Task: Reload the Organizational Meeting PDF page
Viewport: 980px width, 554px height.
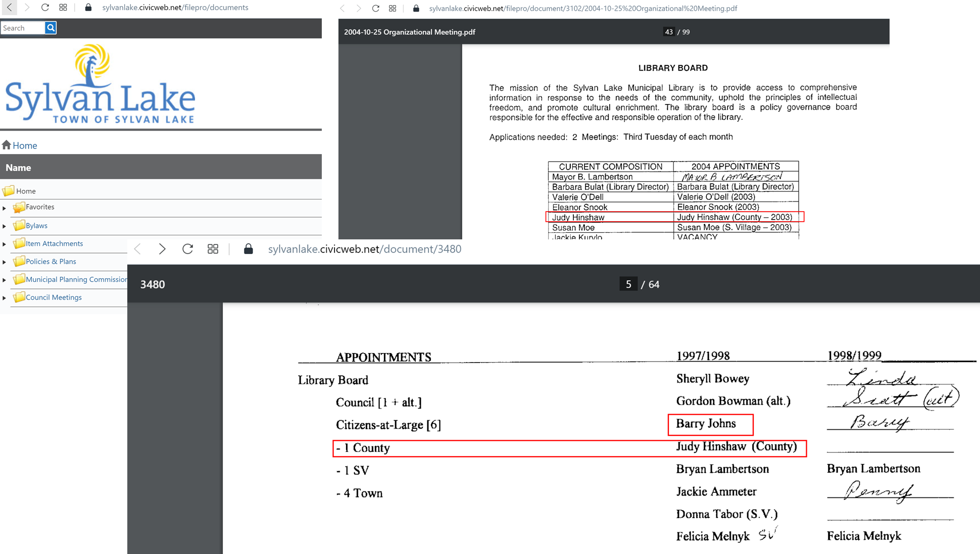Action: tap(376, 9)
